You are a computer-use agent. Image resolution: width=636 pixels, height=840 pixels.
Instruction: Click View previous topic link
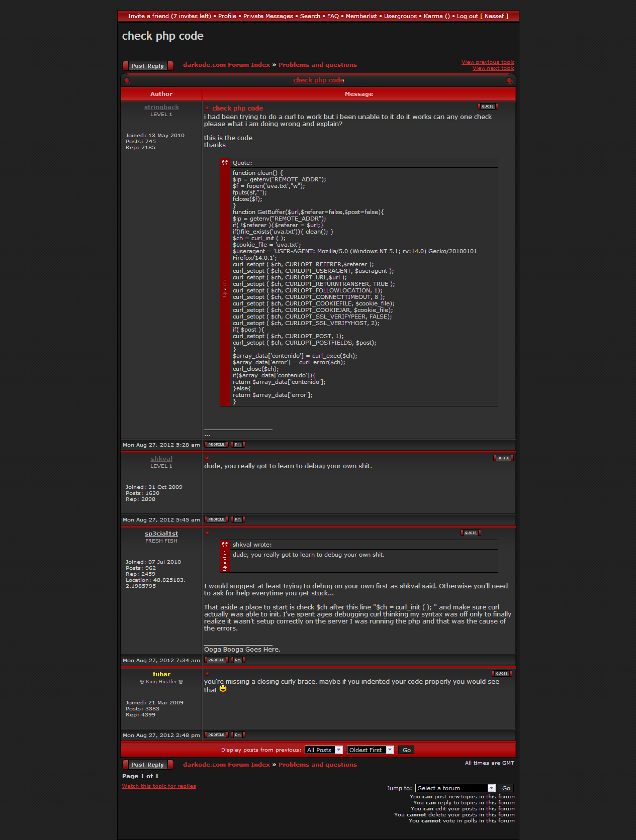[x=488, y=62]
